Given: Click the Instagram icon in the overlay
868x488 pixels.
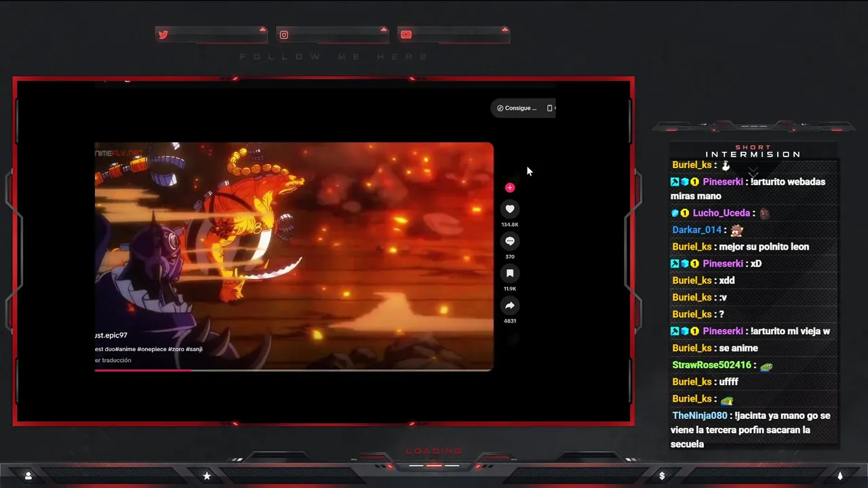Looking at the screenshot, I should [284, 35].
